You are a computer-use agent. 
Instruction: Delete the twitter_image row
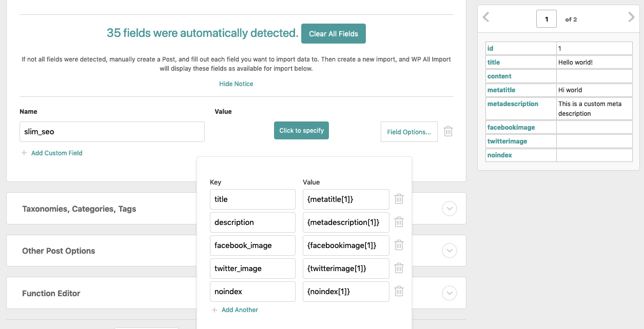pyautogui.click(x=399, y=268)
